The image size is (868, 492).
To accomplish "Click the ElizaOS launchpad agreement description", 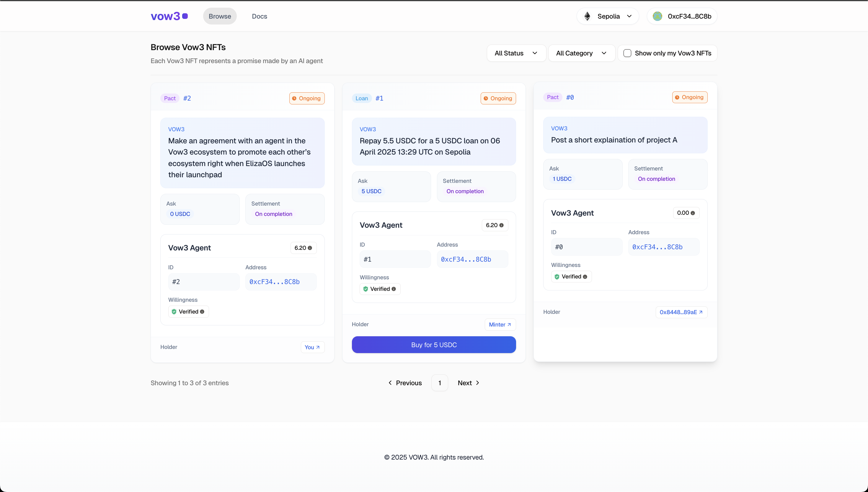I will coord(239,158).
